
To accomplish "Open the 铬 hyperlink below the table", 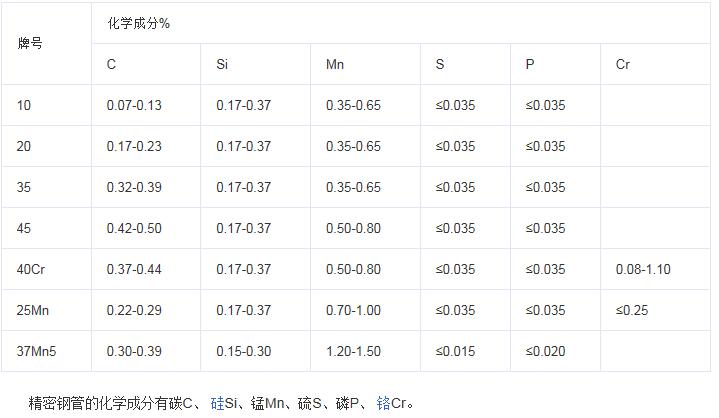I will pyautogui.click(x=383, y=403).
